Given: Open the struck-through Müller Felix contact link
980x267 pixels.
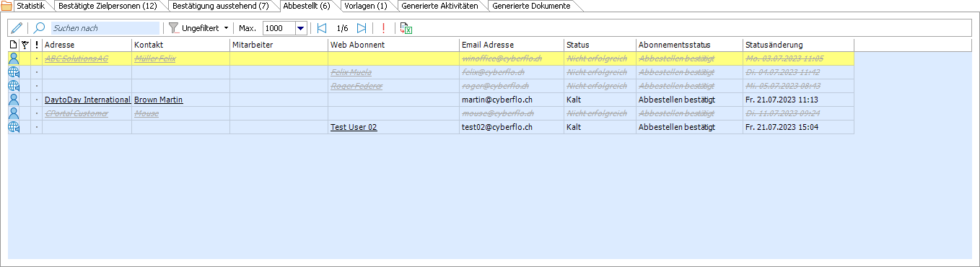Looking at the screenshot, I should click(155, 58).
